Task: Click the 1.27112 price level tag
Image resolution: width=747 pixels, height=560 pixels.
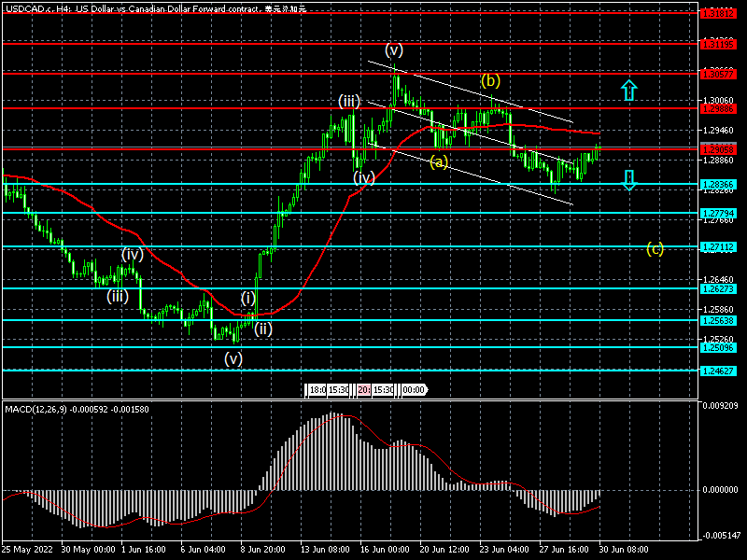Action: [718, 247]
